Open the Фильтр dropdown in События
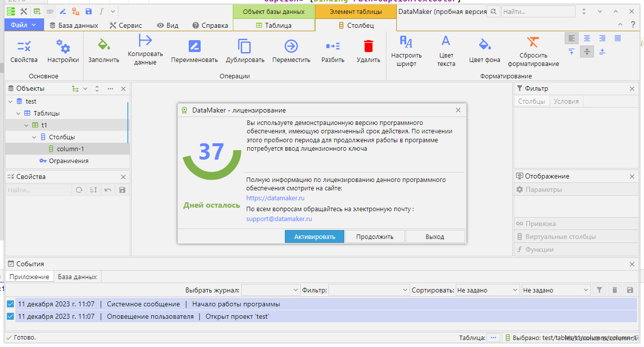The height and width of the screenshot is (347, 644). click(x=368, y=290)
